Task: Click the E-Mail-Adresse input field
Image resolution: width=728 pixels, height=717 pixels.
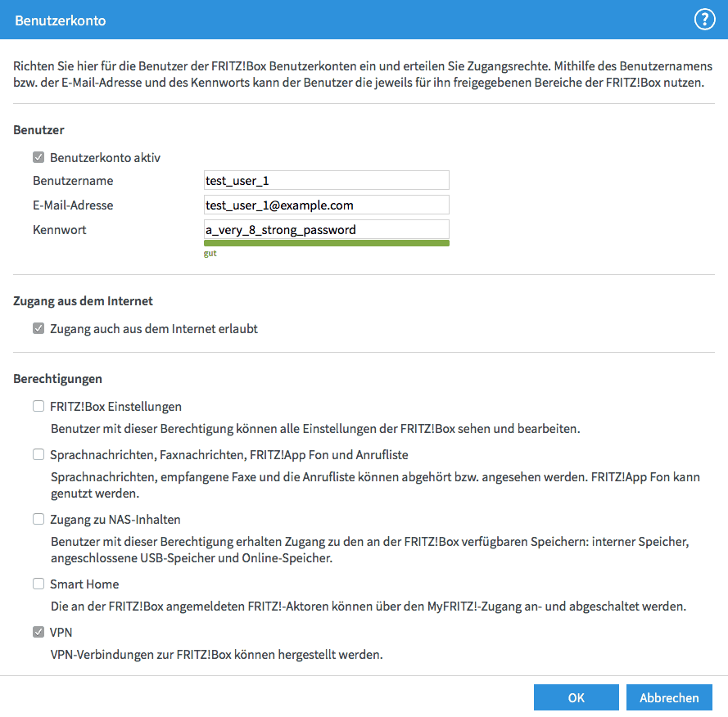Action: pyautogui.click(x=327, y=205)
